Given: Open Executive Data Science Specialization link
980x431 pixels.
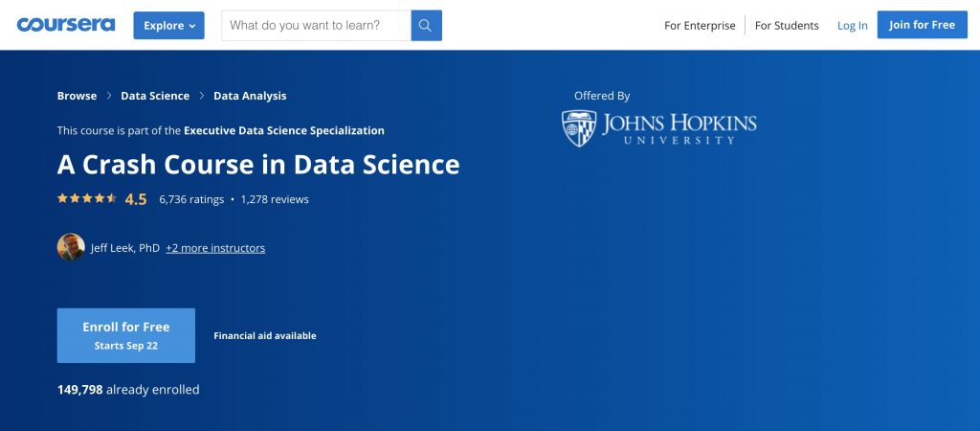Looking at the screenshot, I should 283,131.
